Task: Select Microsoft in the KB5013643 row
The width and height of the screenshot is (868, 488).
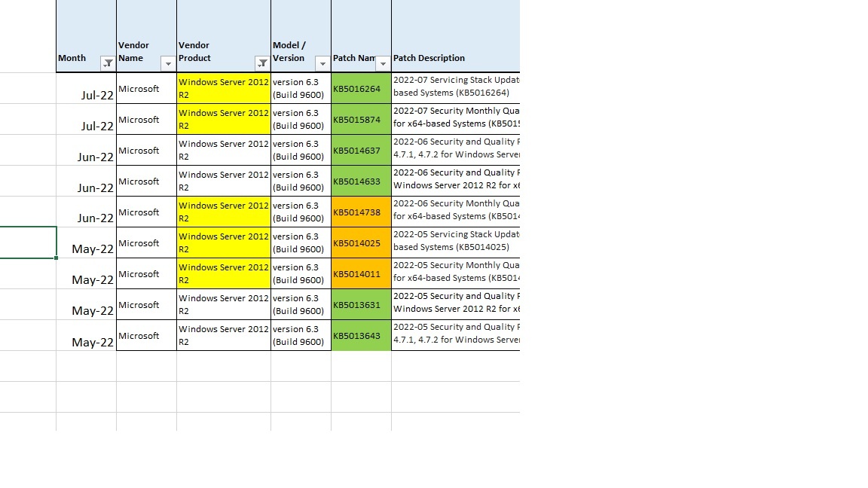Action: [x=139, y=336]
